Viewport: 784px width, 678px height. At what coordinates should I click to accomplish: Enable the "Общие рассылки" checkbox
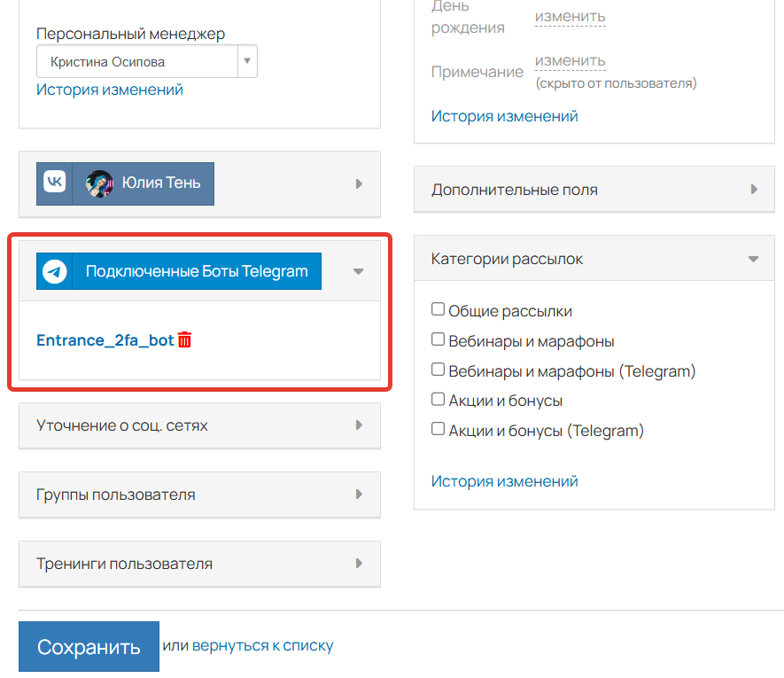(x=438, y=308)
